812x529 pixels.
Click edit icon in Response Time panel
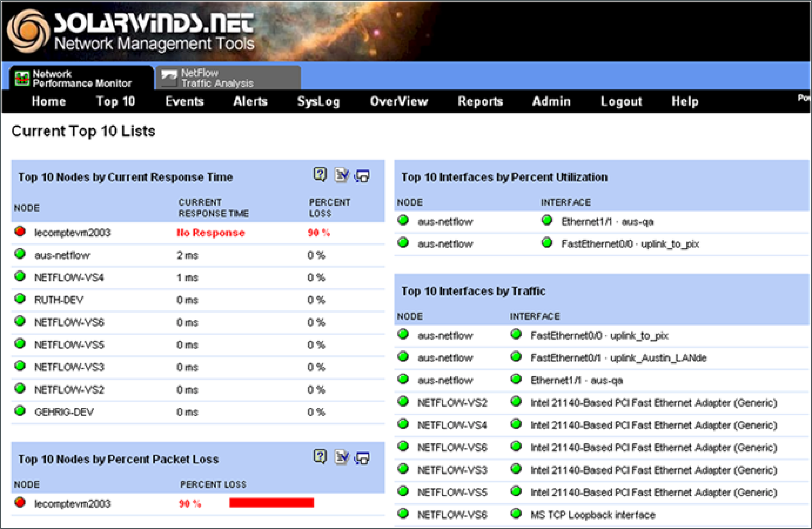coord(341,175)
